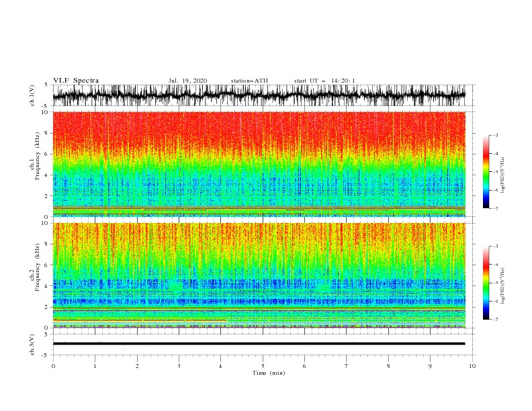Click the '4' tick on the time axis
532x411 pixels.
pos(221,366)
